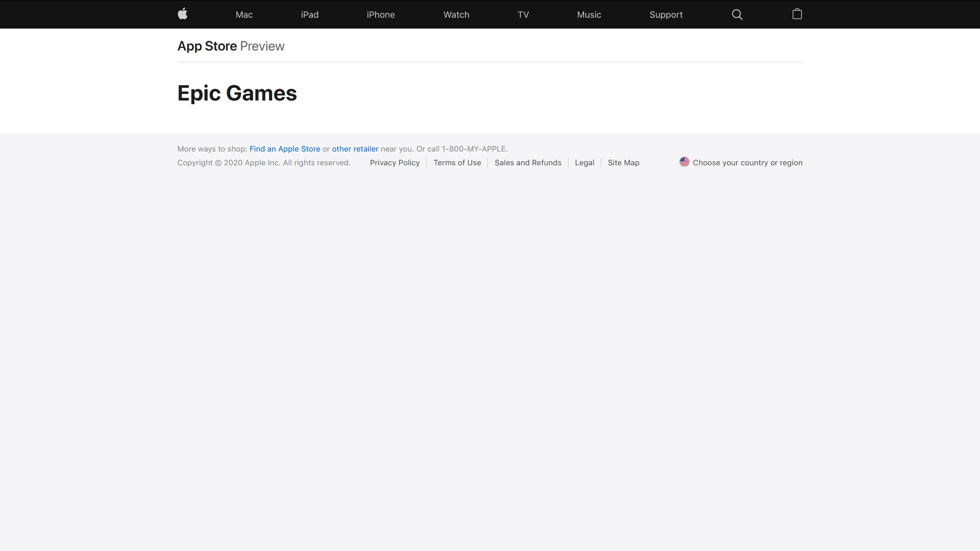Choose your country or region dropdown
The image size is (980, 551).
tap(741, 162)
